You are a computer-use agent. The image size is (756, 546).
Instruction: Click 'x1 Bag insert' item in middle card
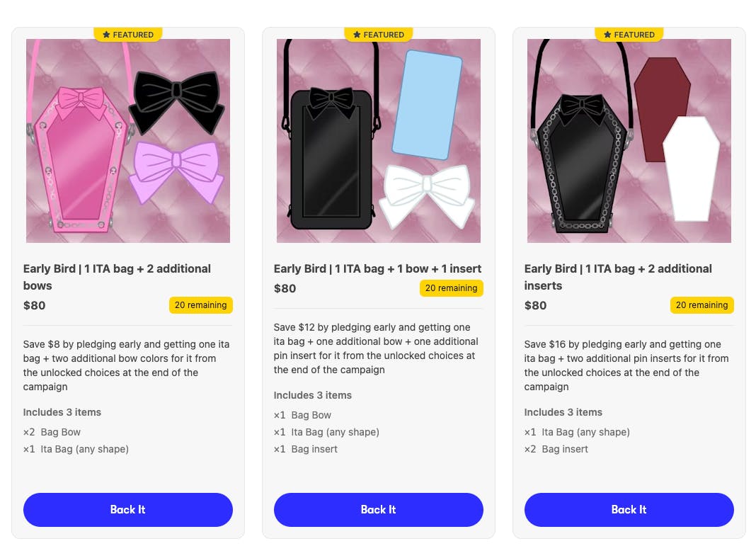point(306,449)
